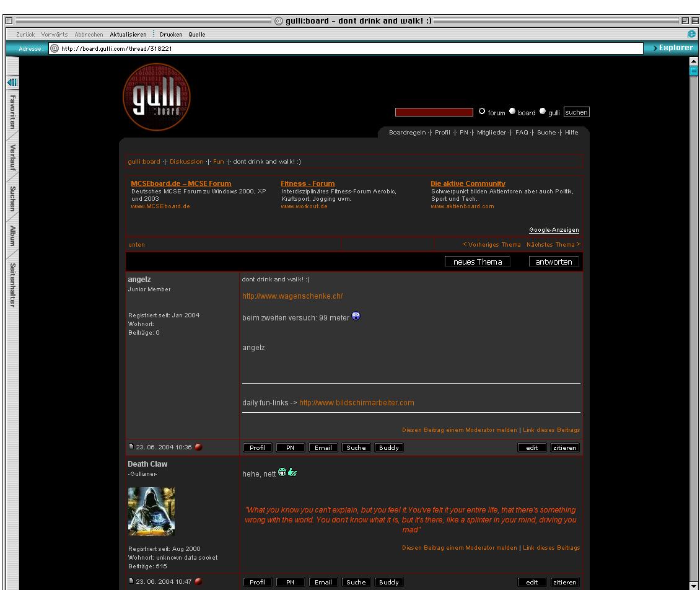Click the 'antworten' button
Screen dimensions: 700x590
[x=554, y=262]
